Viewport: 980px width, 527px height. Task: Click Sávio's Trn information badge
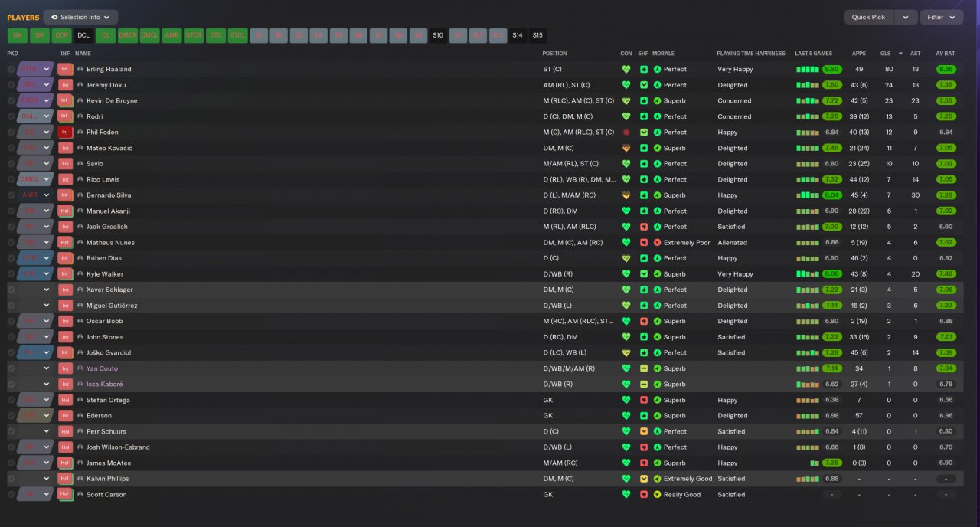coord(65,164)
